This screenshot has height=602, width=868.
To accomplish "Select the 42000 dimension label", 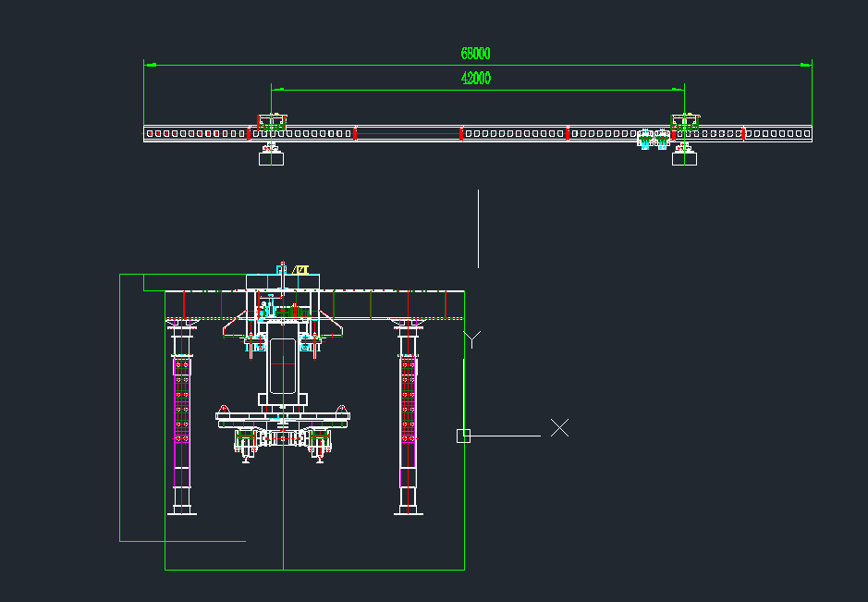I will (x=475, y=79).
